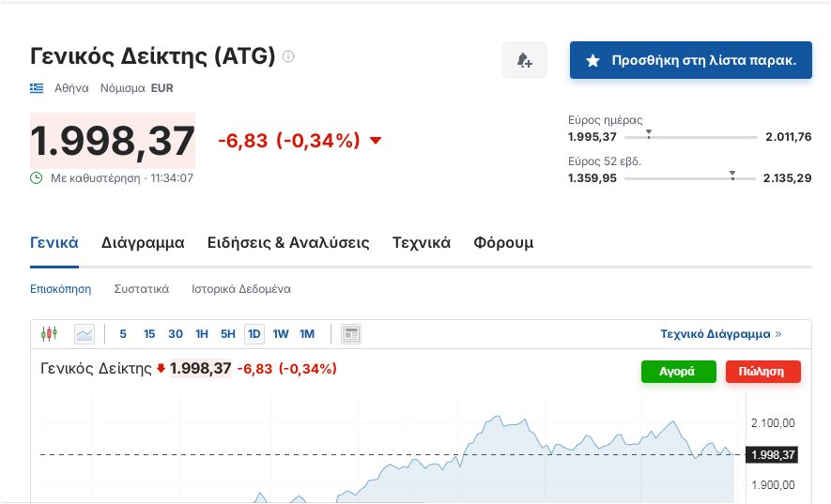Image resolution: width=831 pixels, height=504 pixels.
Task: Click the create price alert bell icon
Action: tap(524, 60)
